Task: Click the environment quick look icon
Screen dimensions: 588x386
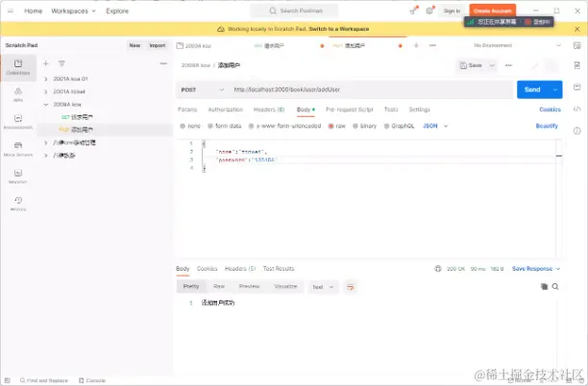Action: coord(577,45)
